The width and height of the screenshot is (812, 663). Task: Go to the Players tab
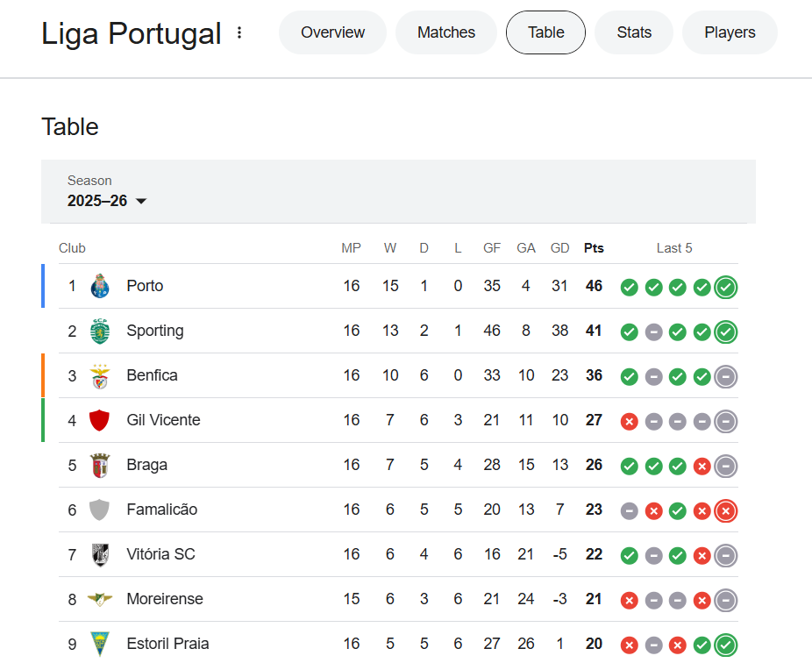(x=729, y=32)
